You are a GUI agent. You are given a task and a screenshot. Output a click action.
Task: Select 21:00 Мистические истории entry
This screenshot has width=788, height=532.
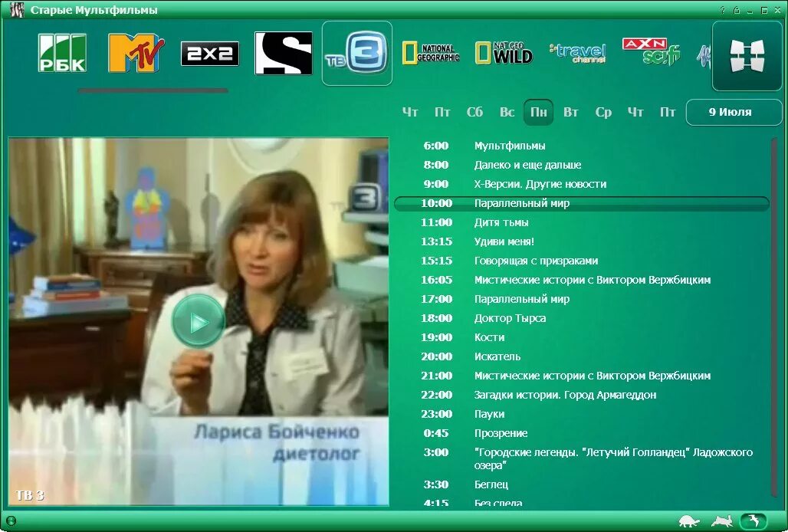pos(582,376)
